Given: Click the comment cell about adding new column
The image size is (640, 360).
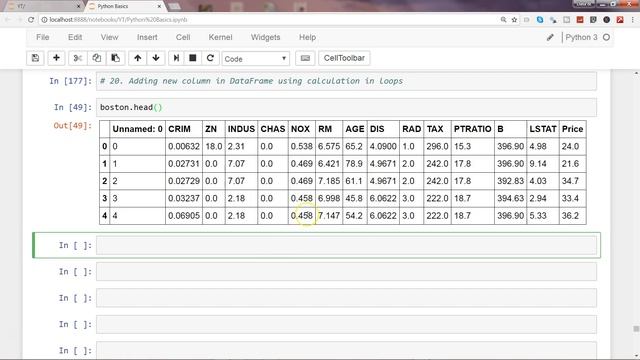Looking at the screenshot, I should point(346,81).
